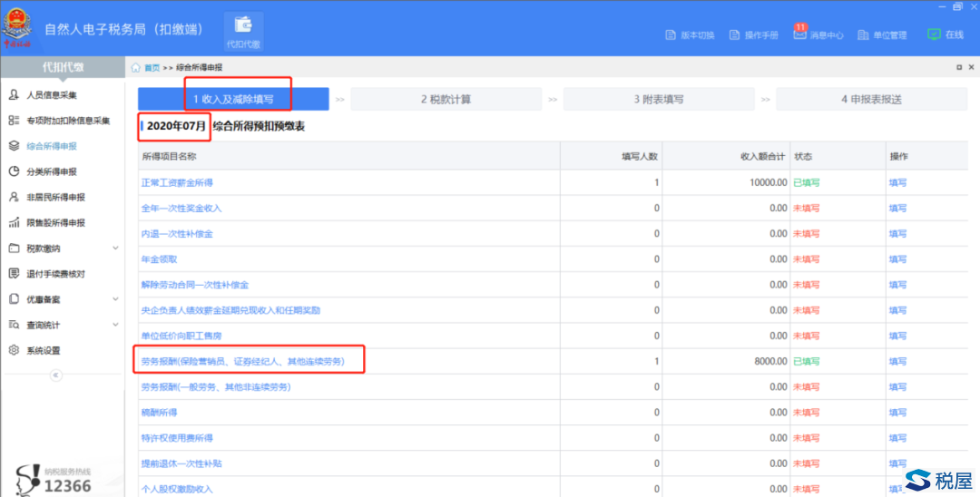Select 分类所得申报 in the sidebar
This screenshot has width=980, height=497.
(51, 171)
